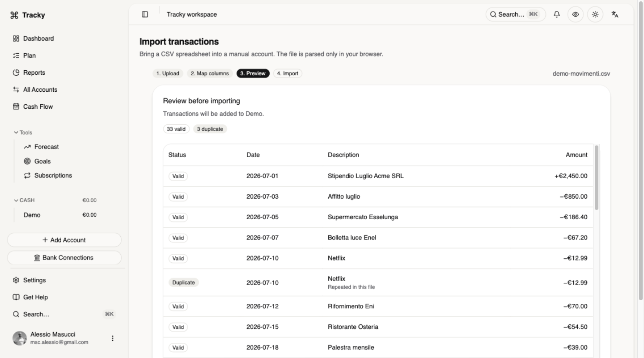Click the date 2026-07-01
644x358 pixels.
click(x=263, y=176)
